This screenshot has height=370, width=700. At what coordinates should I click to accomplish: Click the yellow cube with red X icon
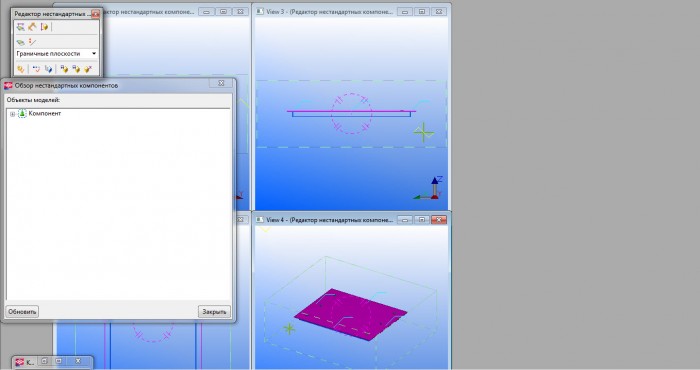pos(88,69)
